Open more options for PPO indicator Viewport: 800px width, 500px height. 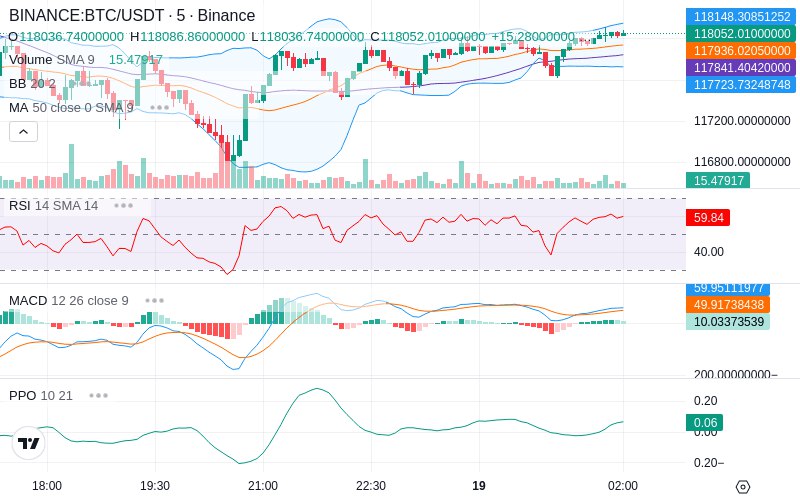98,395
